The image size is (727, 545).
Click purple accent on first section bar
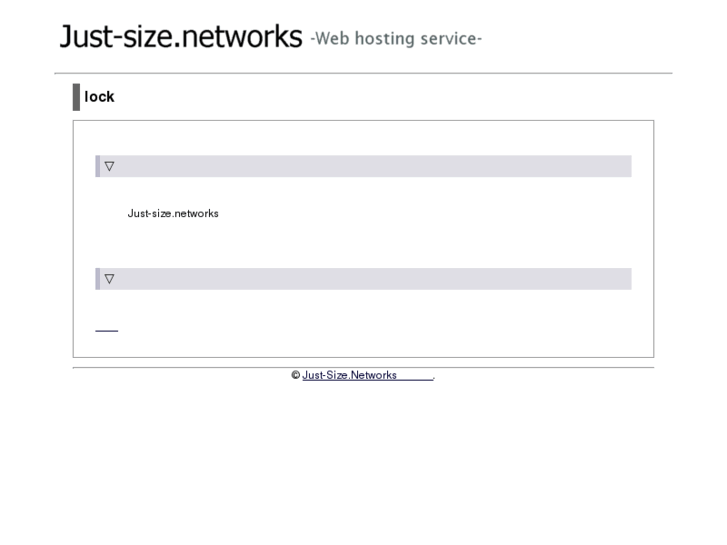click(x=97, y=166)
